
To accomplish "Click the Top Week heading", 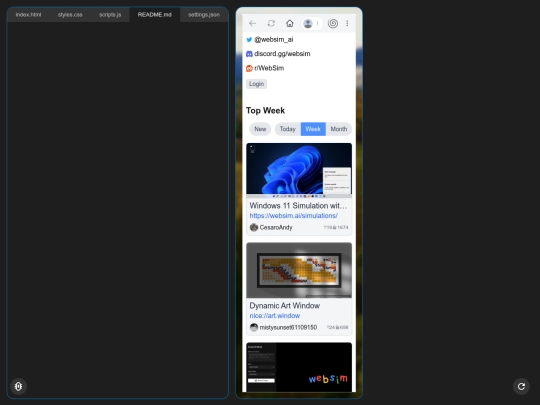I will 265,111.
